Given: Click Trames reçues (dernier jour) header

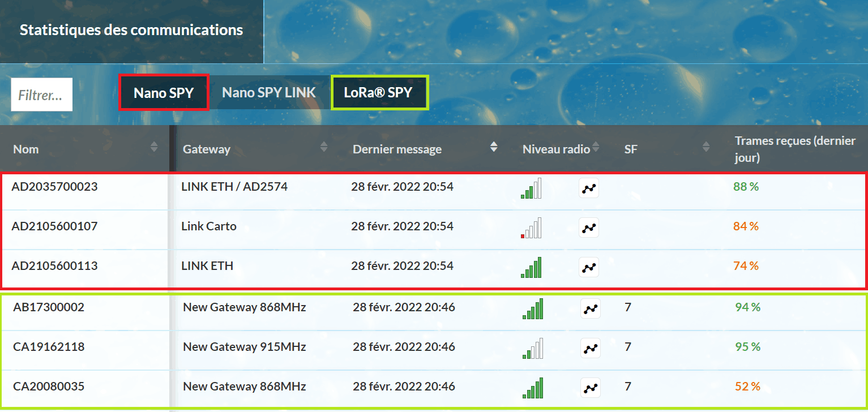Looking at the screenshot, I should (795, 149).
